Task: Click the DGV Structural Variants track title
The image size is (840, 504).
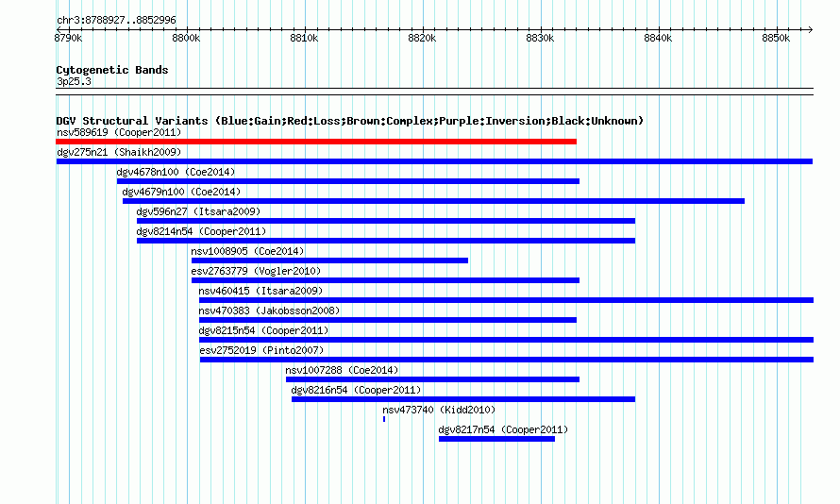Action: pyautogui.click(x=349, y=121)
